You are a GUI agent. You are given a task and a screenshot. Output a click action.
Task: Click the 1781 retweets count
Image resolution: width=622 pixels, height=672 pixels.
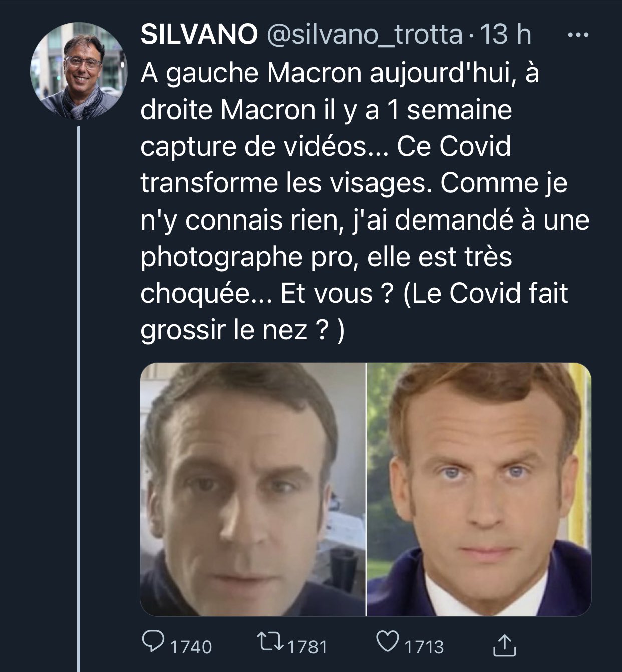(x=307, y=647)
